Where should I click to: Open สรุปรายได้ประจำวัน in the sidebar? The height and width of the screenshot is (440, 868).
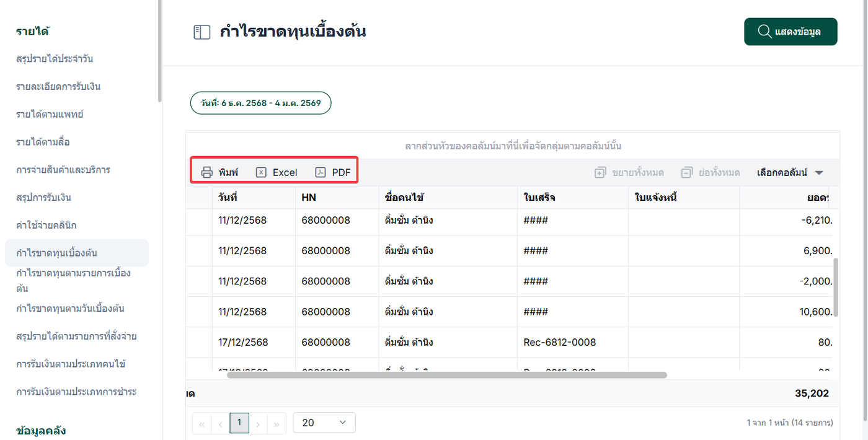point(55,59)
